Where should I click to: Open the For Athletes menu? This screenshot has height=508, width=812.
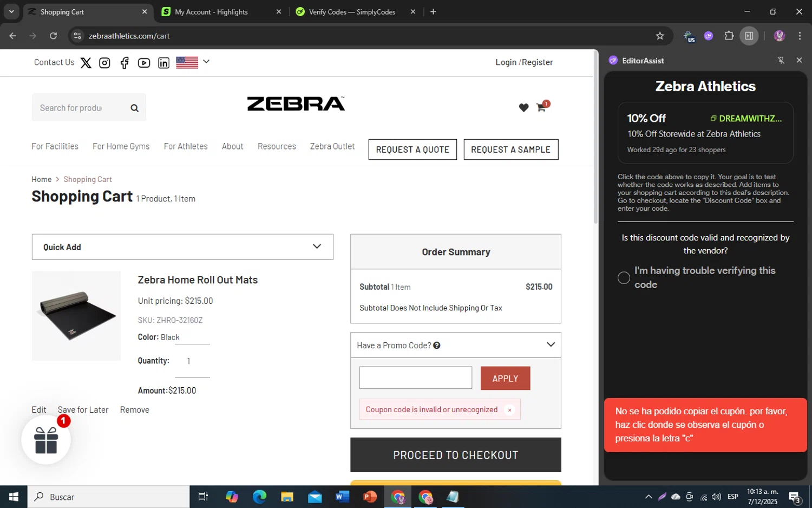[x=186, y=146]
